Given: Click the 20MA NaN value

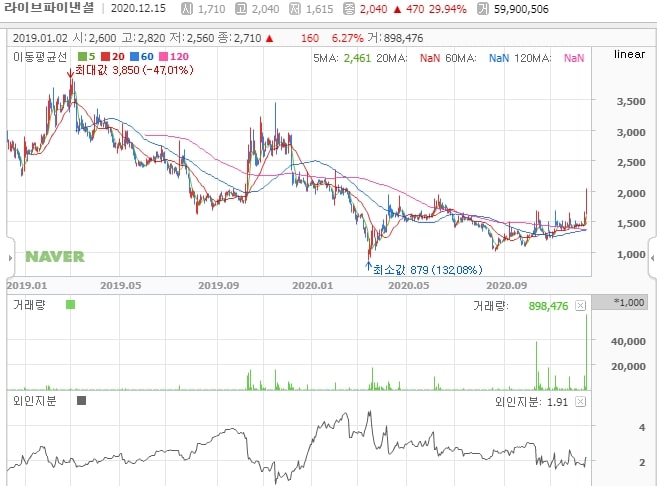Looking at the screenshot, I should click(430, 58).
